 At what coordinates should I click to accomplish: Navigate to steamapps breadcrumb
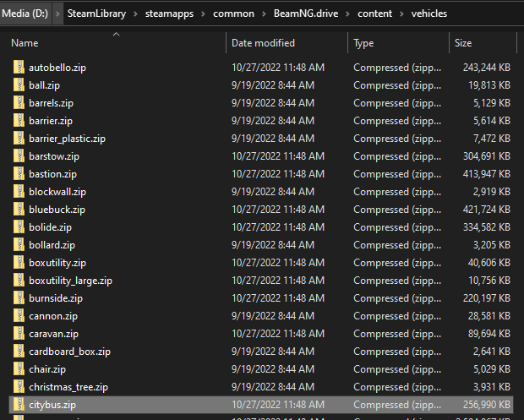(169, 14)
